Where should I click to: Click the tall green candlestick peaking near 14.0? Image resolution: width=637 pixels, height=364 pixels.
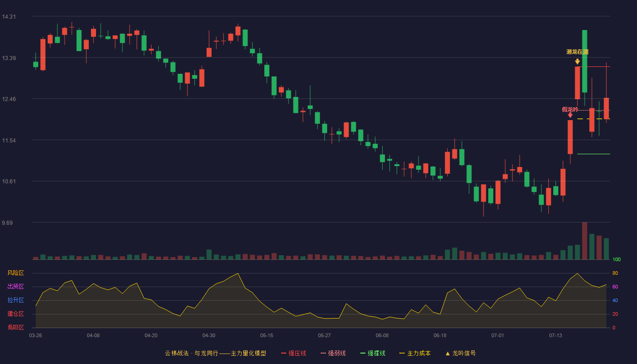585,61
